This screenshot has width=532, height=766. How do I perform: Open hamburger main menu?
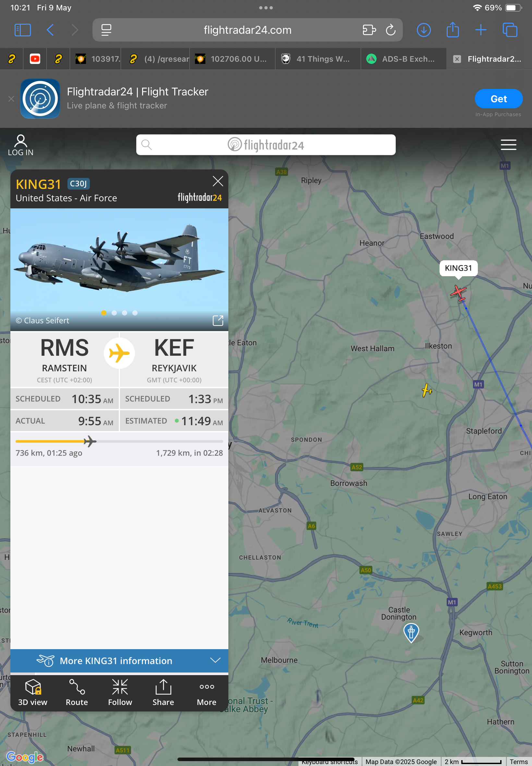tap(508, 145)
